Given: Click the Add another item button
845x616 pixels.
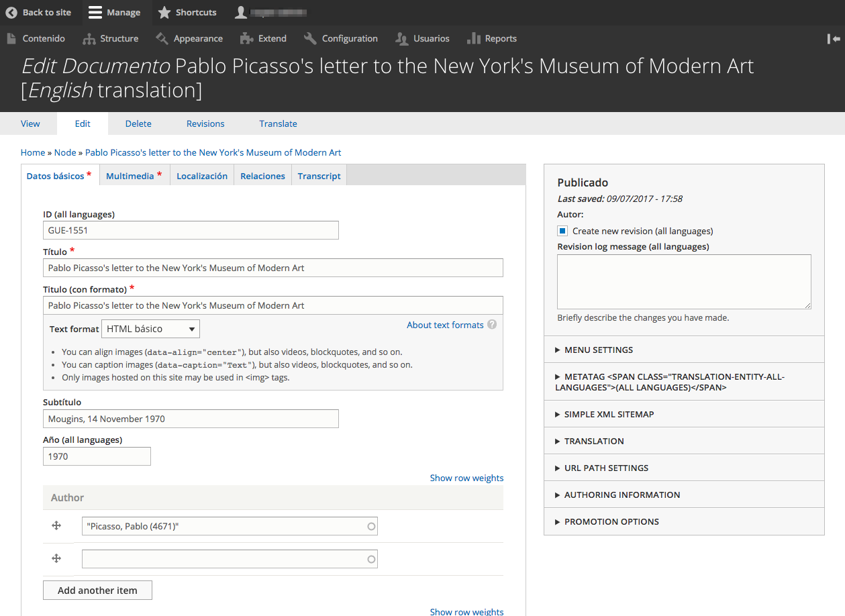Looking at the screenshot, I should point(97,591).
